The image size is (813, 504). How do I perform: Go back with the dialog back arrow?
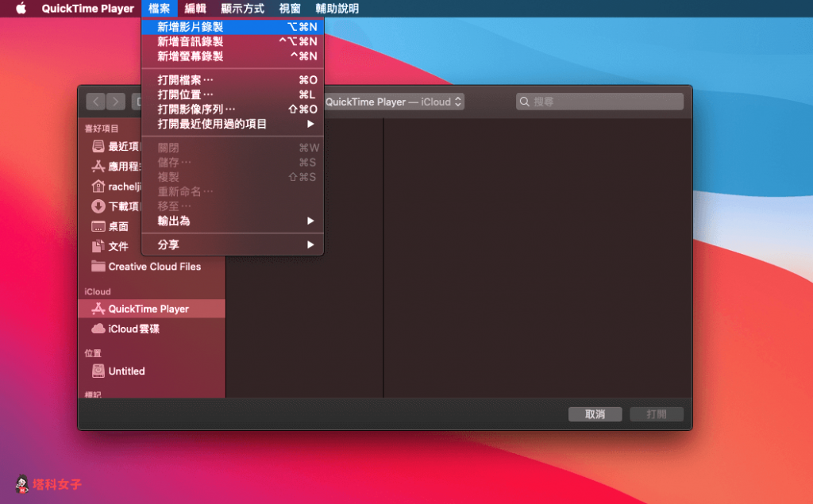(x=96, y=102)
